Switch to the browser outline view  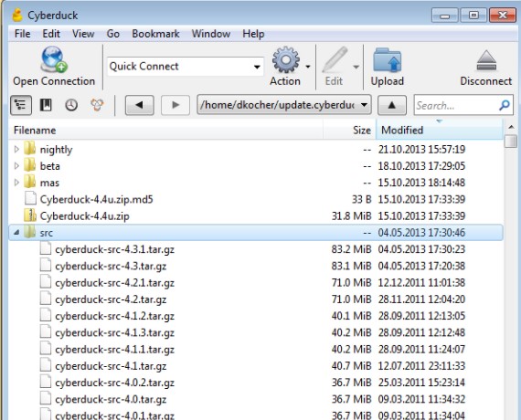[x=21, y=105]
